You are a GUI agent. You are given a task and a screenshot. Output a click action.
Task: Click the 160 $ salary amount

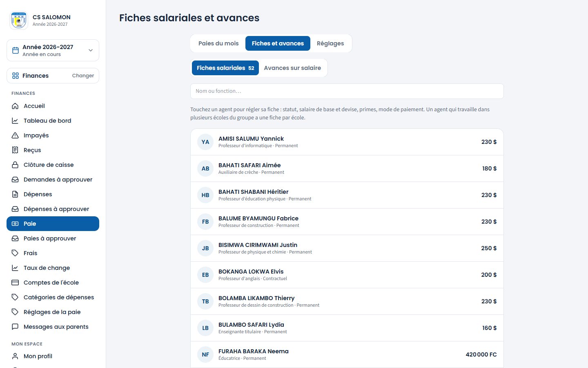point(489,328)
